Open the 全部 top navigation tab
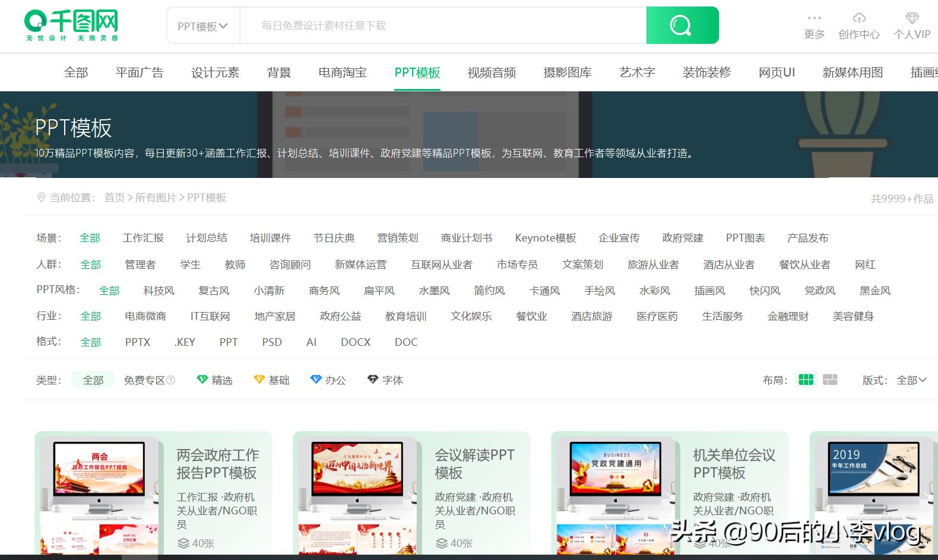Image resolution: width=938 pixels, height=560 pixels. (x=76, y=72)
